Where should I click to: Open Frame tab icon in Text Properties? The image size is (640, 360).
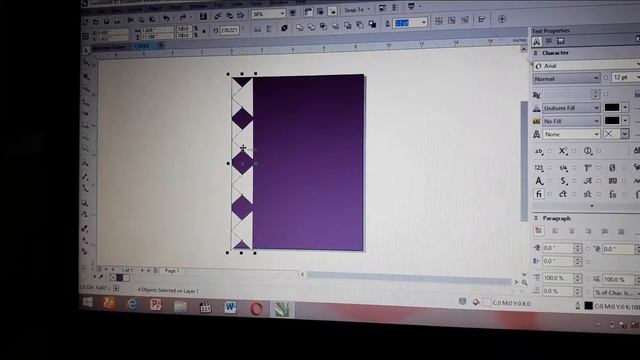point(560,41)
